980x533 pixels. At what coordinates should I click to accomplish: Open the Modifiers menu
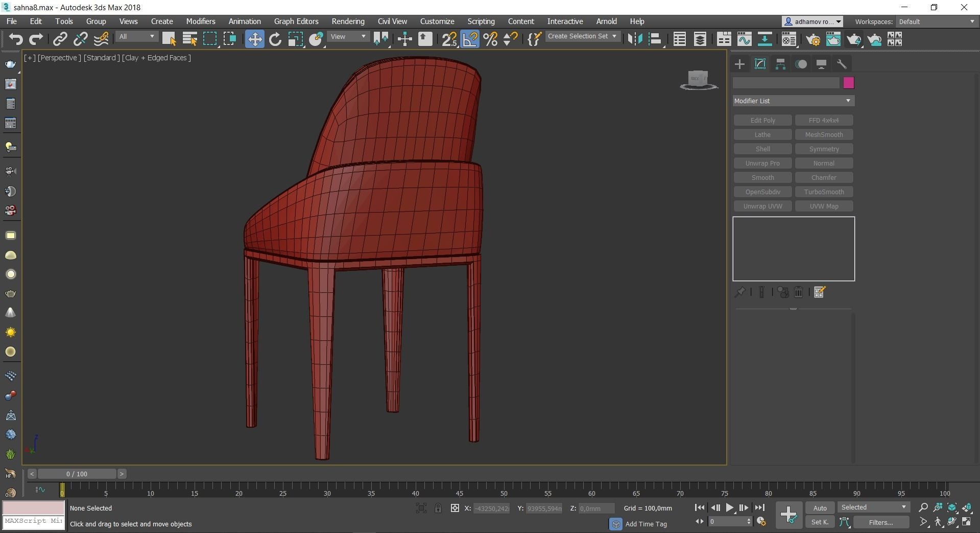[x=201, y=21]
